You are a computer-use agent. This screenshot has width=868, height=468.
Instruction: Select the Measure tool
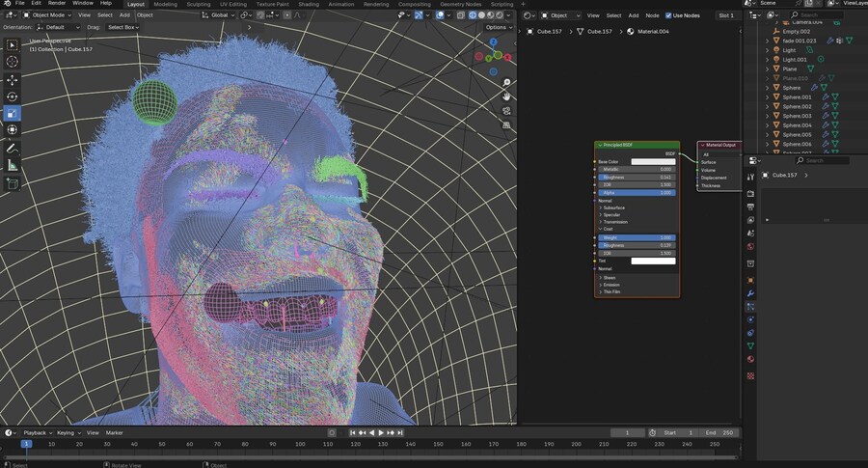pyautogui.click(x=13, y=165)
